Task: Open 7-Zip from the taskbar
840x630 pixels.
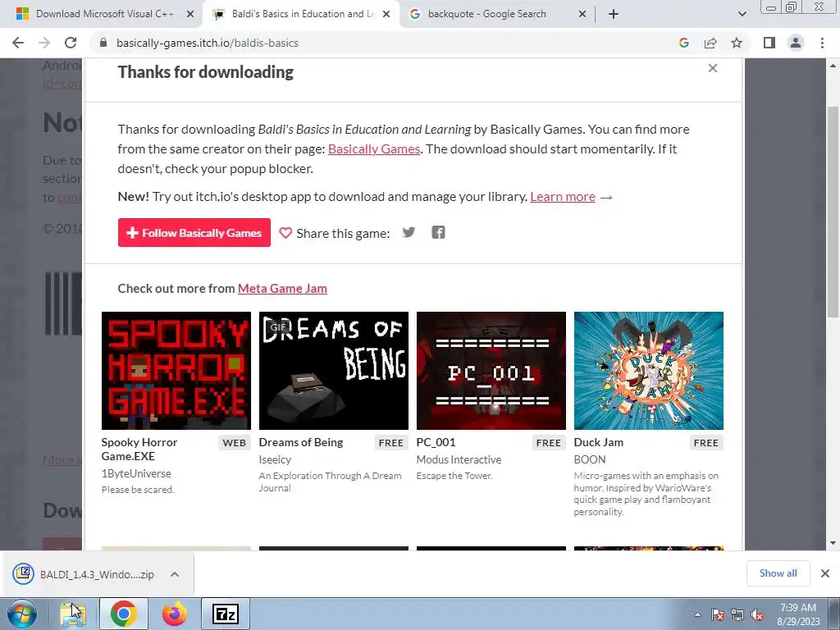Action: pyautogui.click(x=226, y=614)
